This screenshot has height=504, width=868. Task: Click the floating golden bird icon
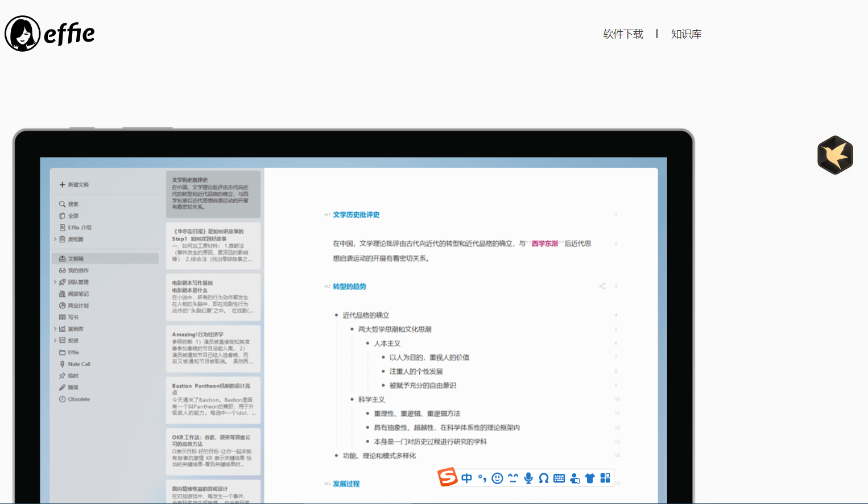click(x=835, y=155)
